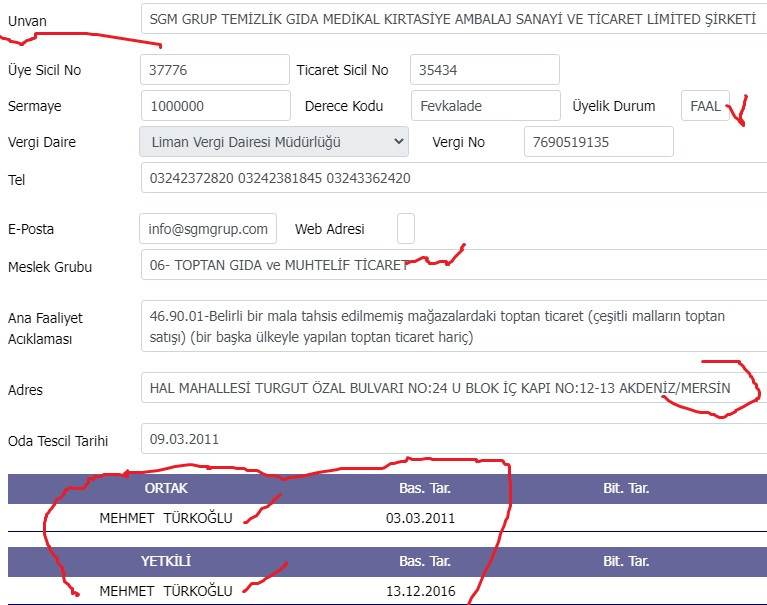767x605 pixels.
Task: Click the Tel label
Action: [x=17, y=180]
